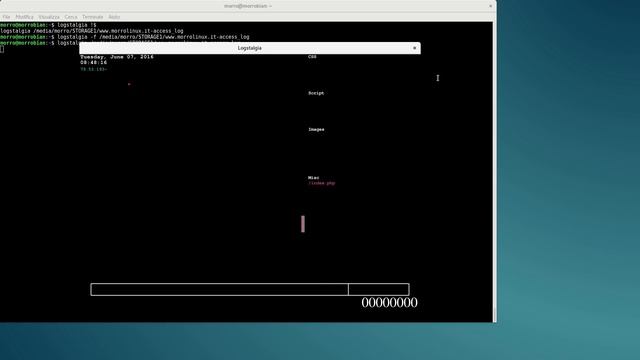
Task: Click the terminal window title bar
Action: pyautogui.click(x=248, y=6)
